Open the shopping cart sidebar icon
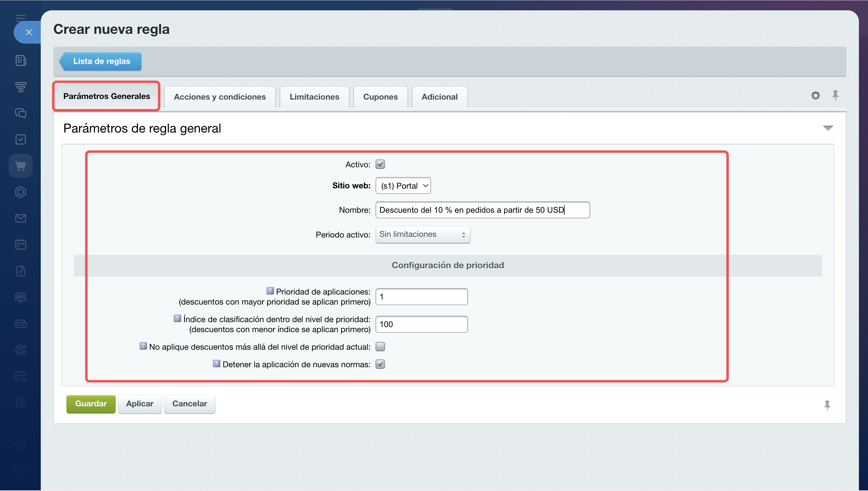The width and height of the screenshot is (868, 491). click(21, 165)
